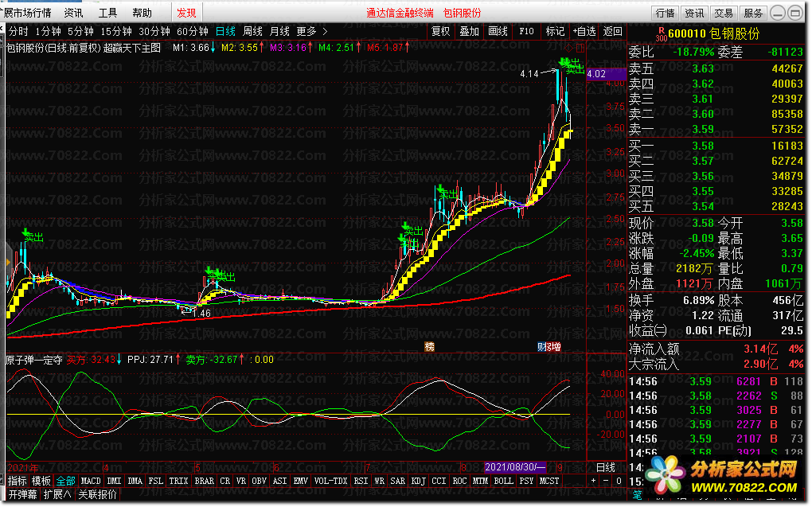
Task: Select the 1分钟 period
Action: [48, 32]
